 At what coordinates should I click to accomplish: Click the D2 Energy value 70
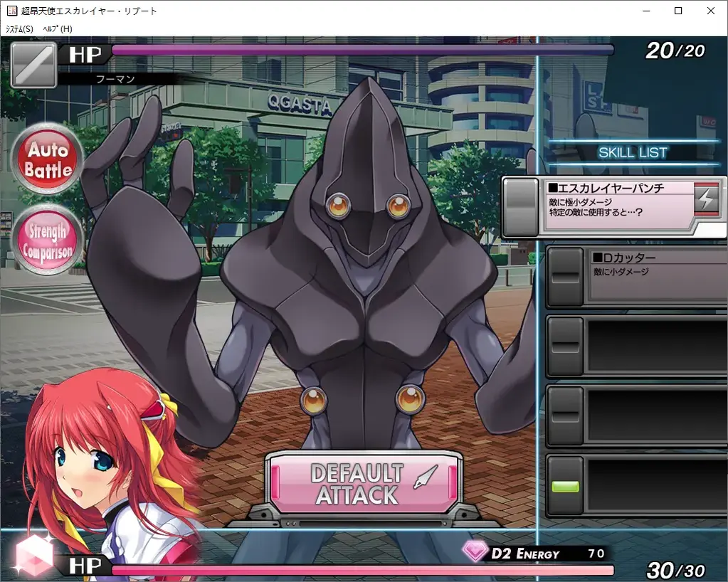coord(596,554)
